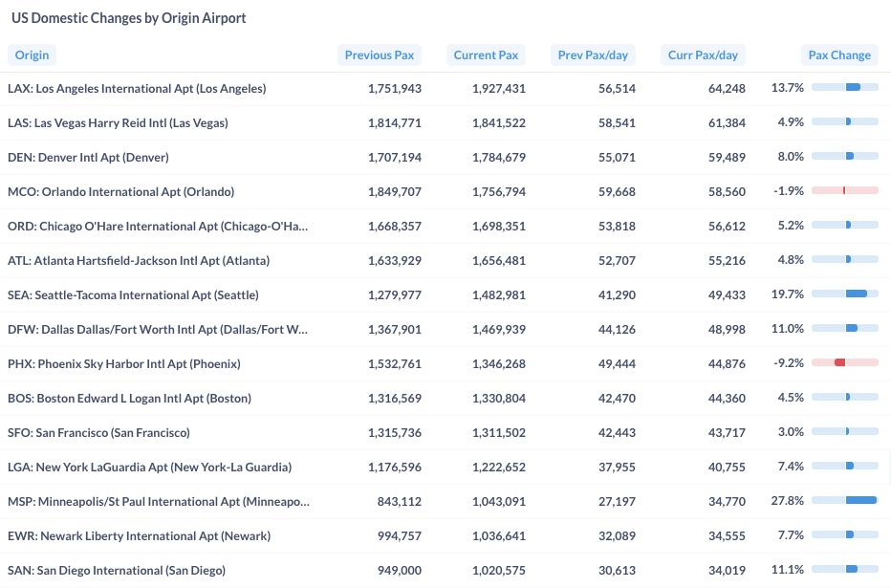The height and width of the screenshot is (588, 891).
Task: Click the 3.0% change percentage for SFO
Action: [791, 432]
